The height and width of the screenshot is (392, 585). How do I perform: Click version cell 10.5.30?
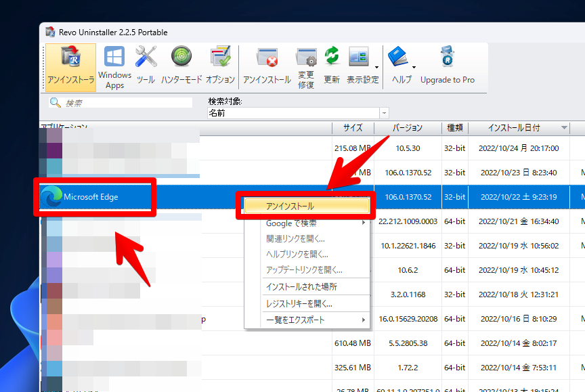pos(408,148)
